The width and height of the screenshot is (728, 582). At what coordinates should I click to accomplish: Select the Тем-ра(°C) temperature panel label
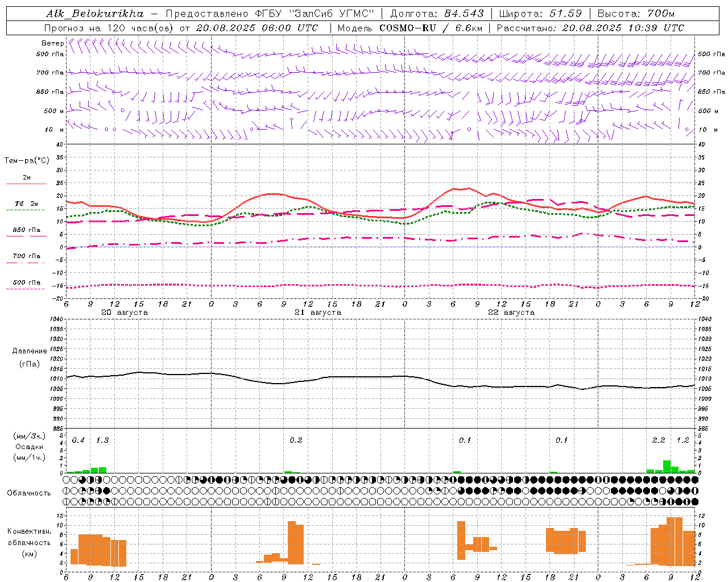pyautogui.click(x=27, y=161)
